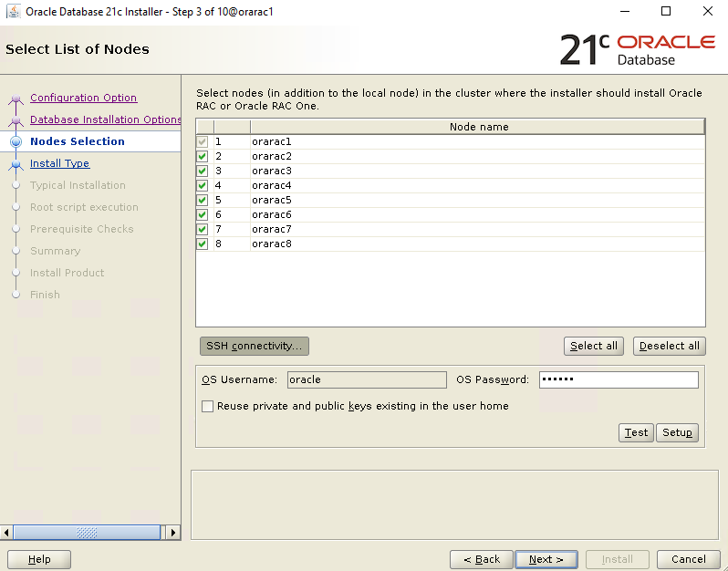Click the Database Installation Options step marker icon
This screenshot has height=571, width=728.
pos(16,120)
